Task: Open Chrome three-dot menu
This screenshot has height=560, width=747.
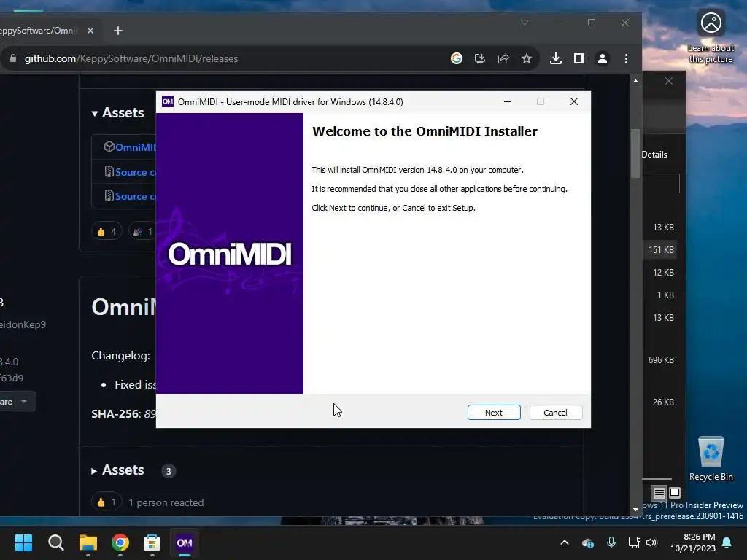Action: click(626, 58)
